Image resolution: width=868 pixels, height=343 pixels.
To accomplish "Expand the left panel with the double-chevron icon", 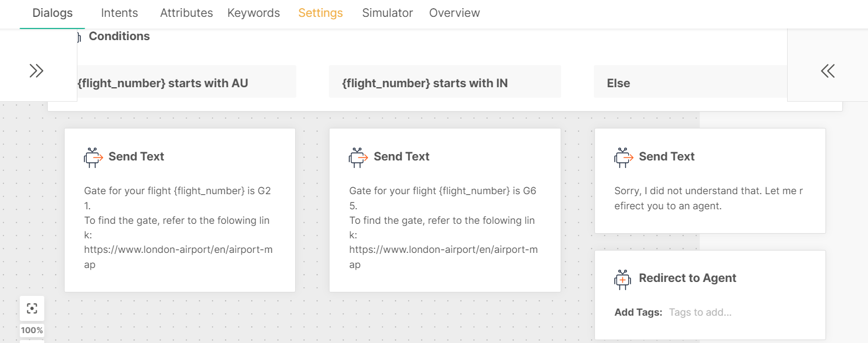I will pyautogui.click(x=37, y=70).
